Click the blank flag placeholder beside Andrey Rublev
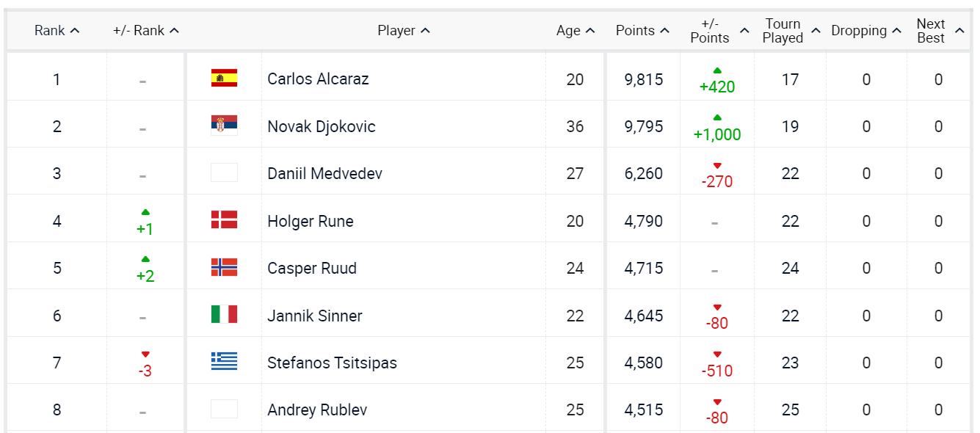This screenshot has height=433, width=980. coord(224,409)
